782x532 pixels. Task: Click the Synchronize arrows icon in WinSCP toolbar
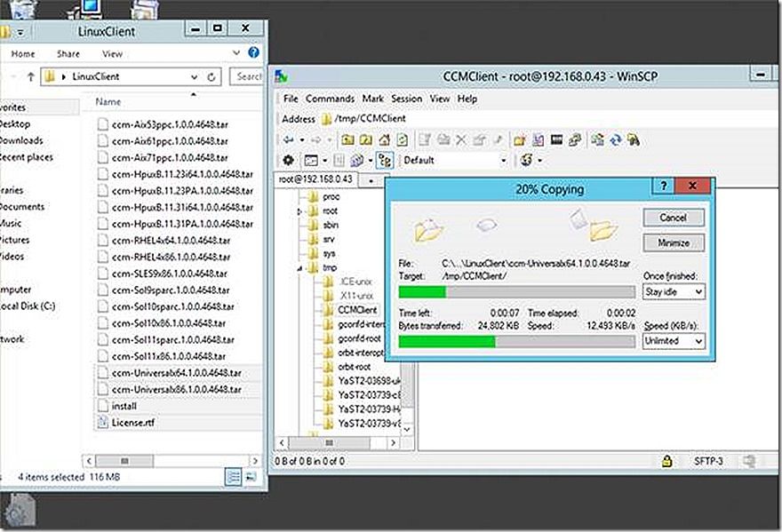(616, 140)
